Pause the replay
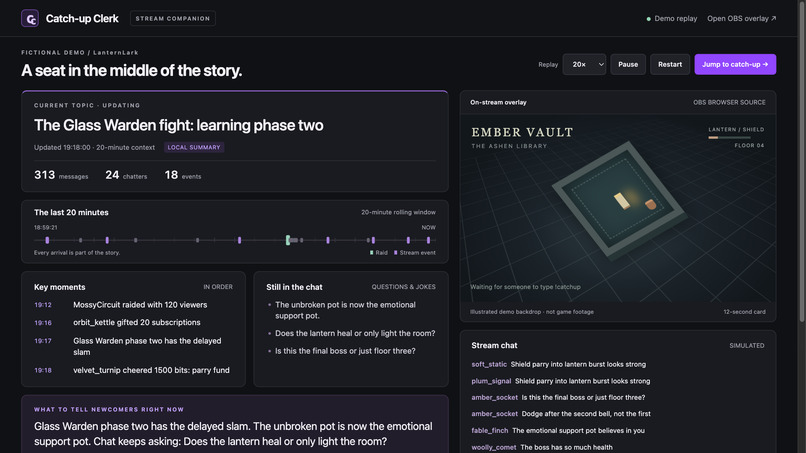Screen dimensions: 806x453 (628, 64)
